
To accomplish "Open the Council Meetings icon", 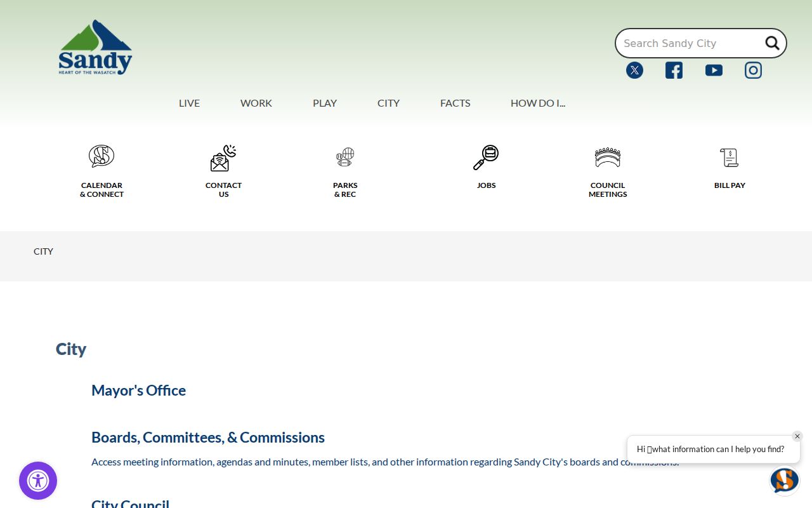I will point(608,157).
